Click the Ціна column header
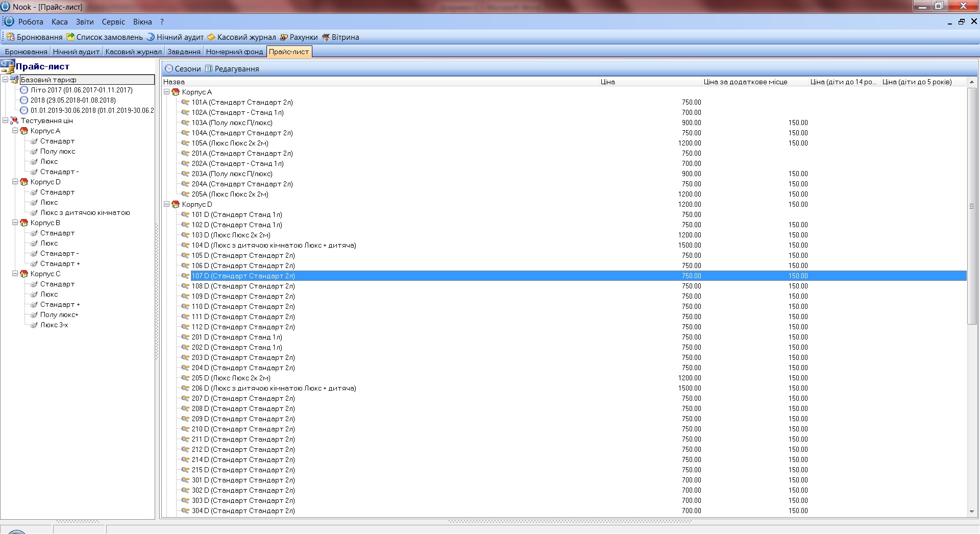 click(607, 82)
